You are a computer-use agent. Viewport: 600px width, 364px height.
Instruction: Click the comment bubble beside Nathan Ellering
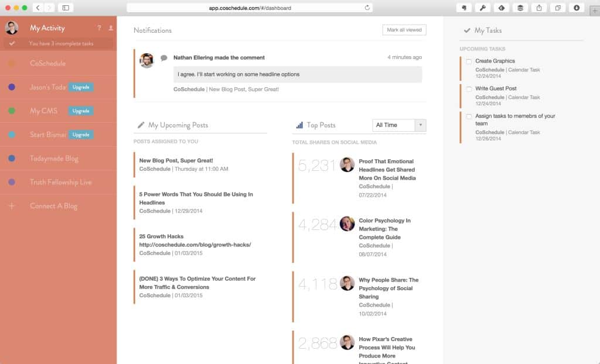point(163,57)
